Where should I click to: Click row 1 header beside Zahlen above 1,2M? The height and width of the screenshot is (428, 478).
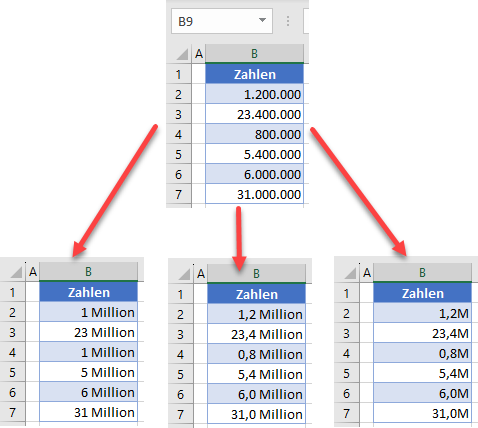point(347,293)
